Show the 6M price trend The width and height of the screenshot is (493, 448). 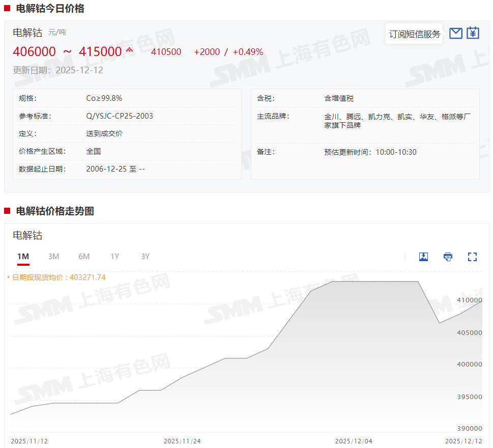[84, 257]
